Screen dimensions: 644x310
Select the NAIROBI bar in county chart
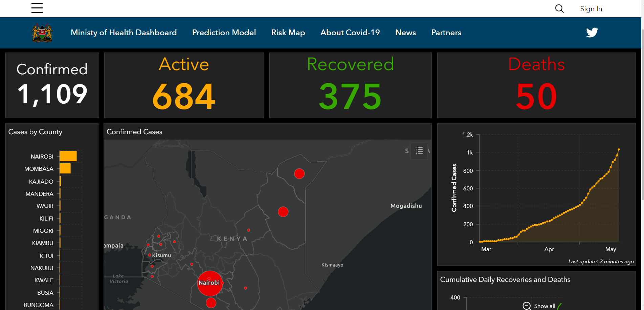point(68,156)
